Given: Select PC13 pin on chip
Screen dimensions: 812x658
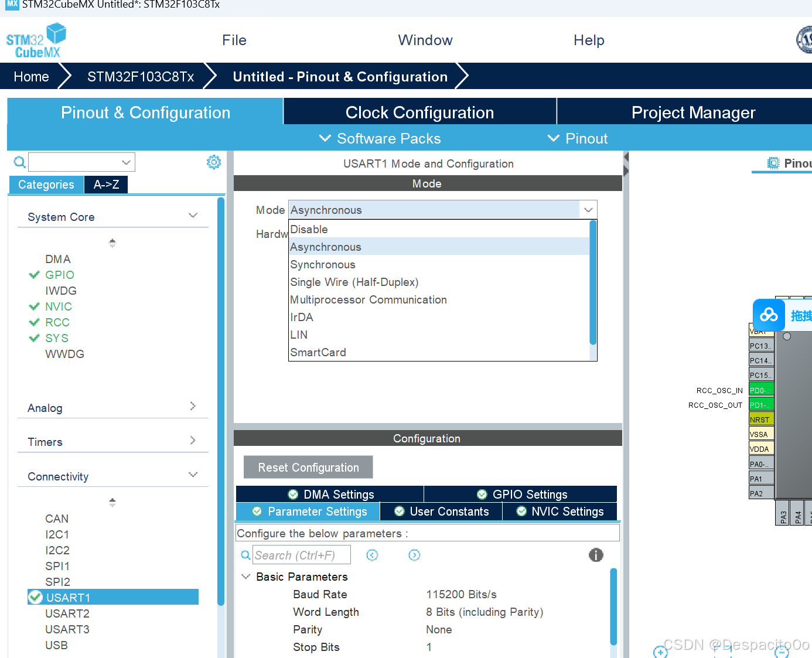Looking at the screenshot, I should coord(761,346).
